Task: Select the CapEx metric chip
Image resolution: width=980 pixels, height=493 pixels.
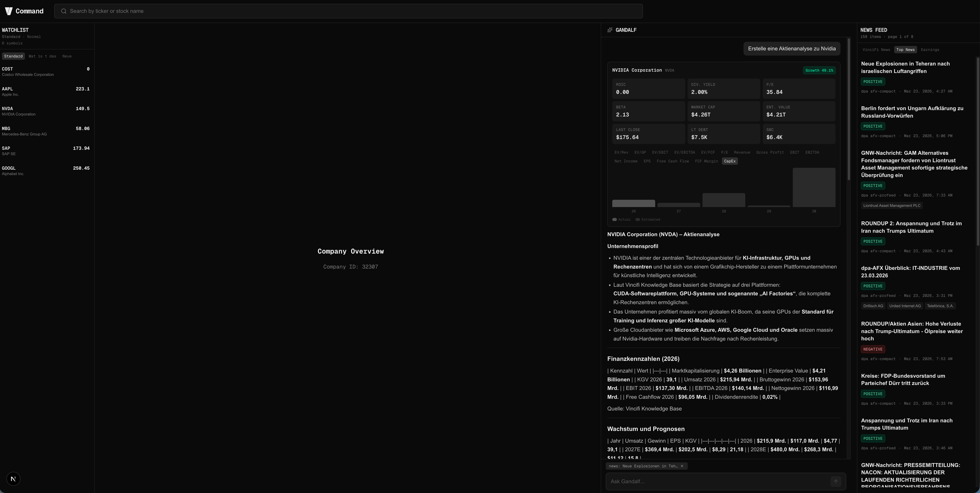Action: (730, 161)
